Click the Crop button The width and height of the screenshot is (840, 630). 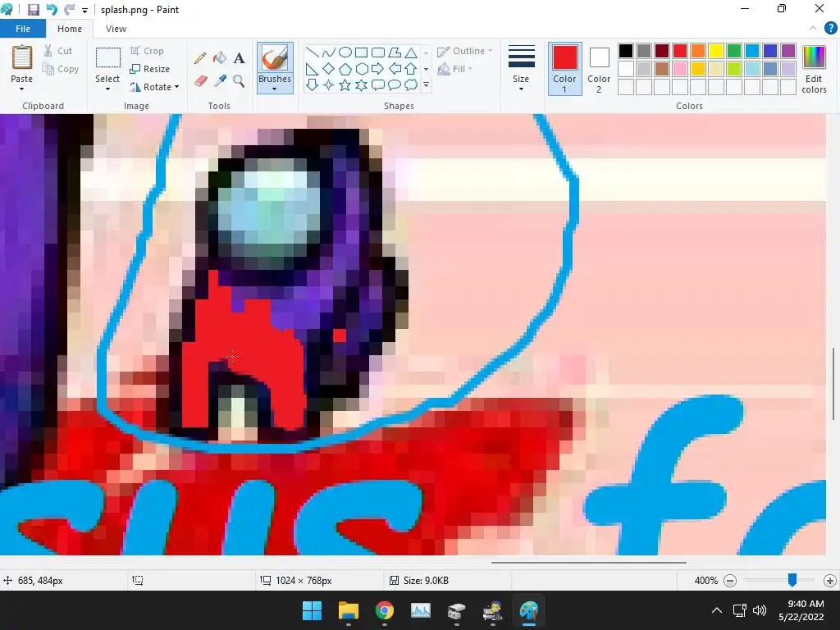coord(147,51)
